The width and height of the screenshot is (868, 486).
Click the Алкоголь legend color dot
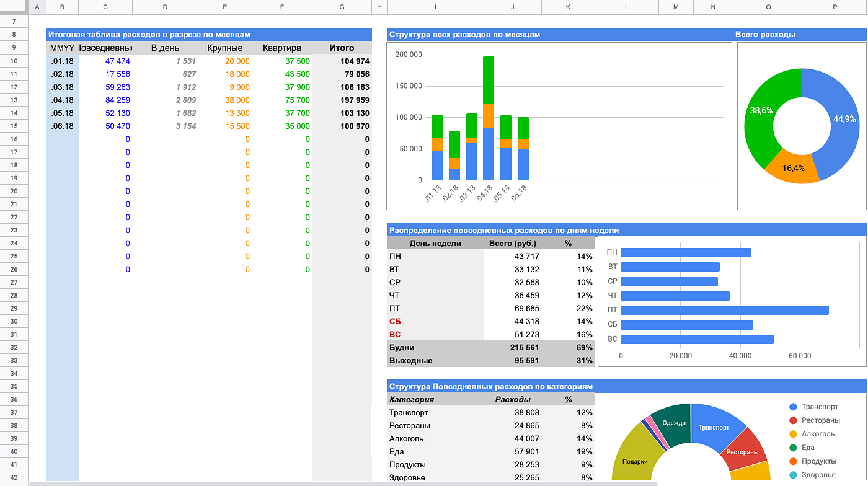793,434
